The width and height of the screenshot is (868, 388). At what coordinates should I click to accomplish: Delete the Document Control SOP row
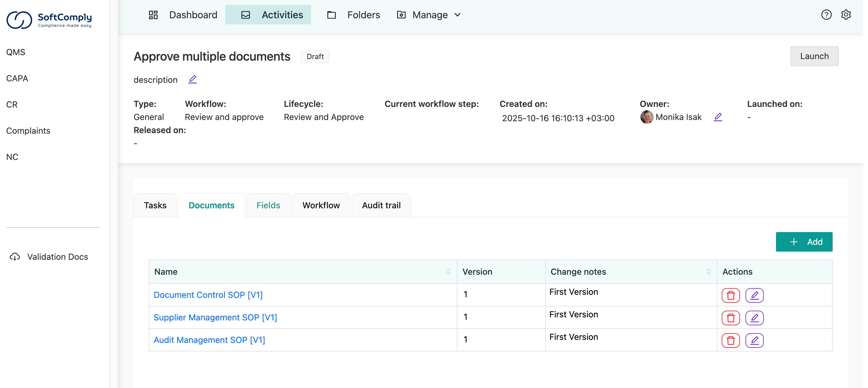click(x=730, y=295)
